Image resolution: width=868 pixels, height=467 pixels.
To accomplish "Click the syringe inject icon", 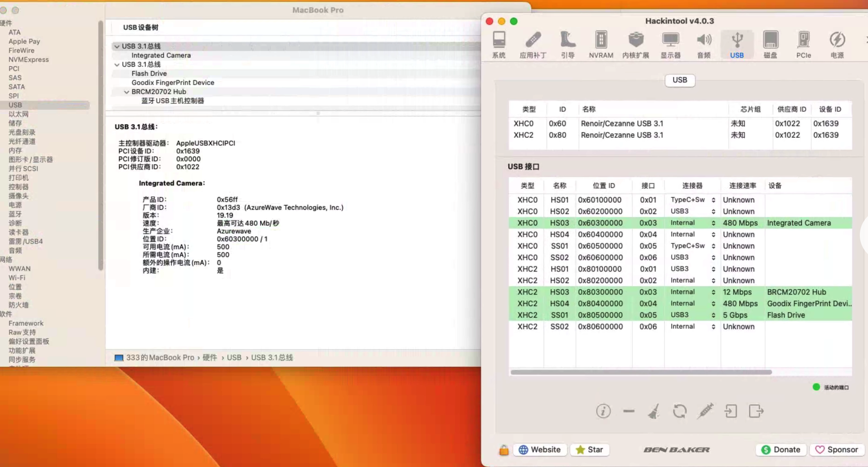I will tap(706, 411).
